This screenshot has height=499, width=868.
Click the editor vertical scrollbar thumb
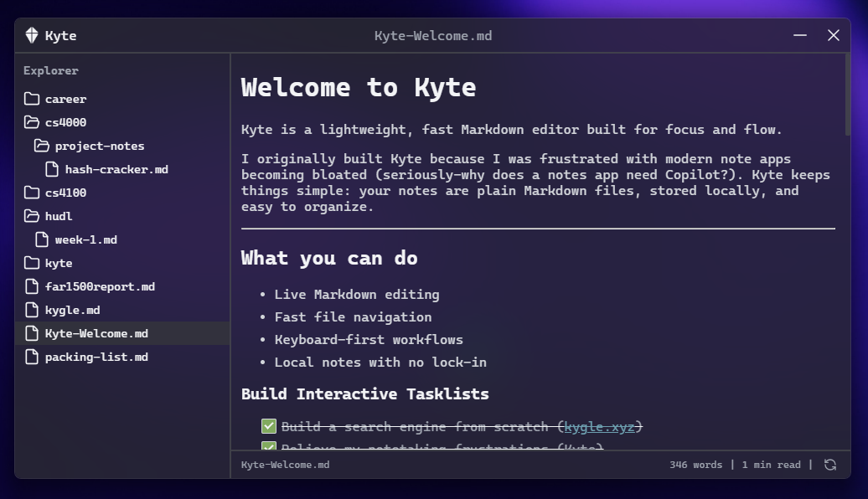pos(848,95)
